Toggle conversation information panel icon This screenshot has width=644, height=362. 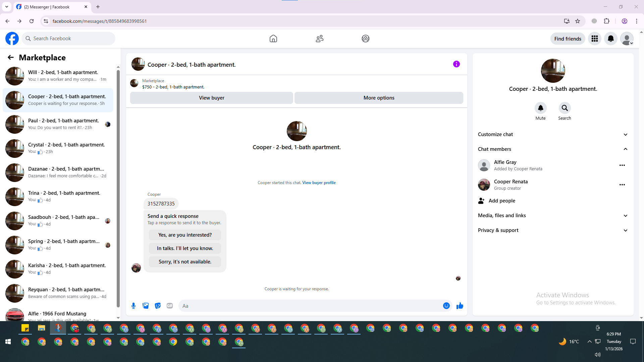pos(456,64)
